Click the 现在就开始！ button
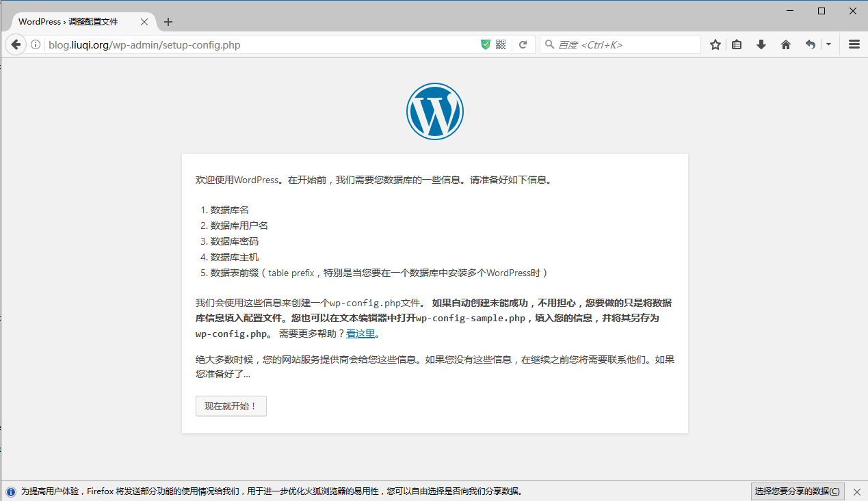 (x=231, y=406)
